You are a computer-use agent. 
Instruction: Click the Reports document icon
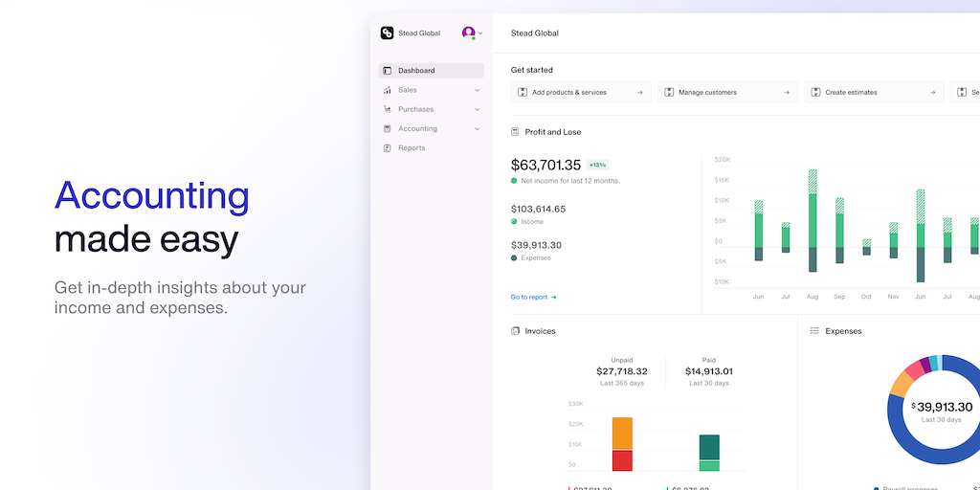387,148
